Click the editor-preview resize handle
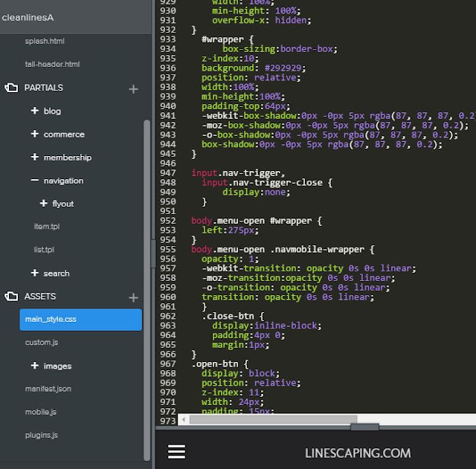Screen dimensions: 476x469 click(x=364, y=427)
